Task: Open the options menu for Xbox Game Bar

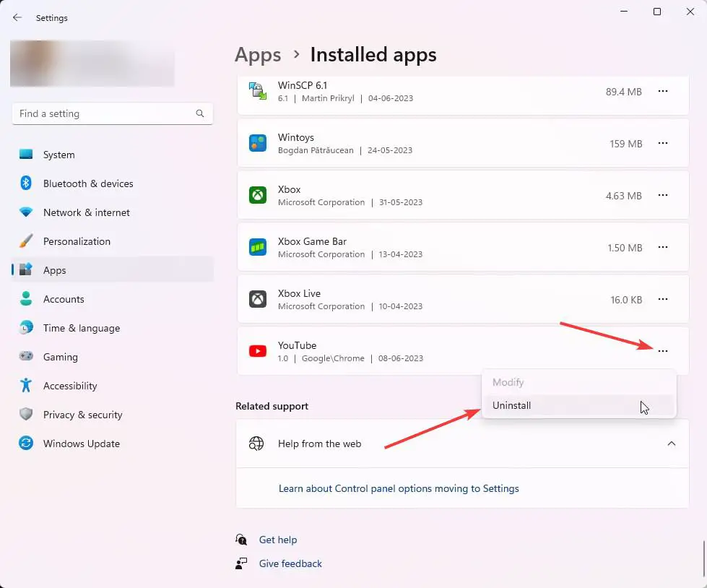Action: point(663,247)
